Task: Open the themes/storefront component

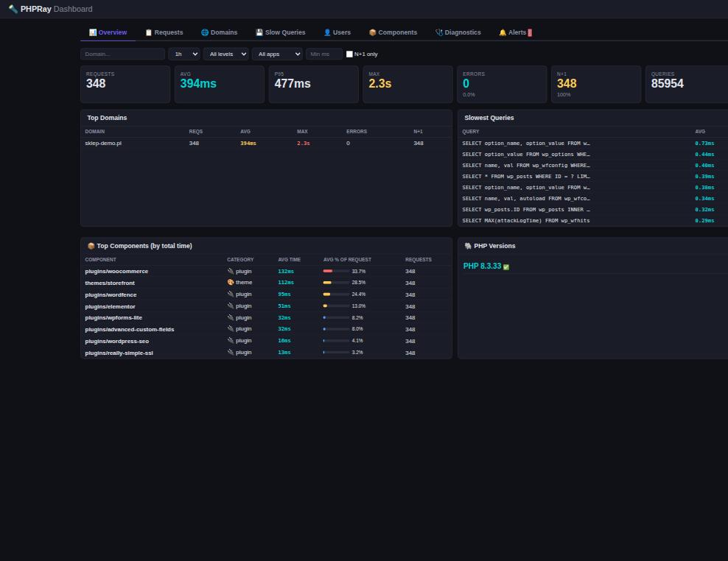Action: 110,283
